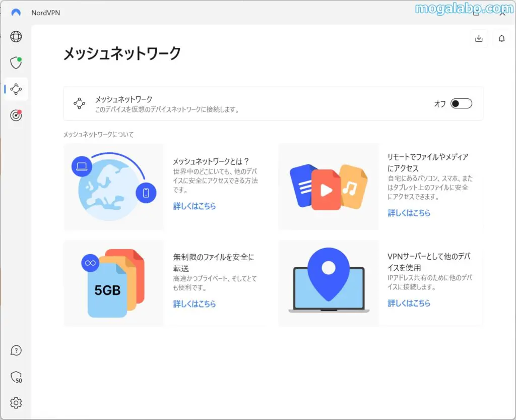Select the Meshnet sidebar icon
Viewport: 516px width, 420px height.
(16, 89)
